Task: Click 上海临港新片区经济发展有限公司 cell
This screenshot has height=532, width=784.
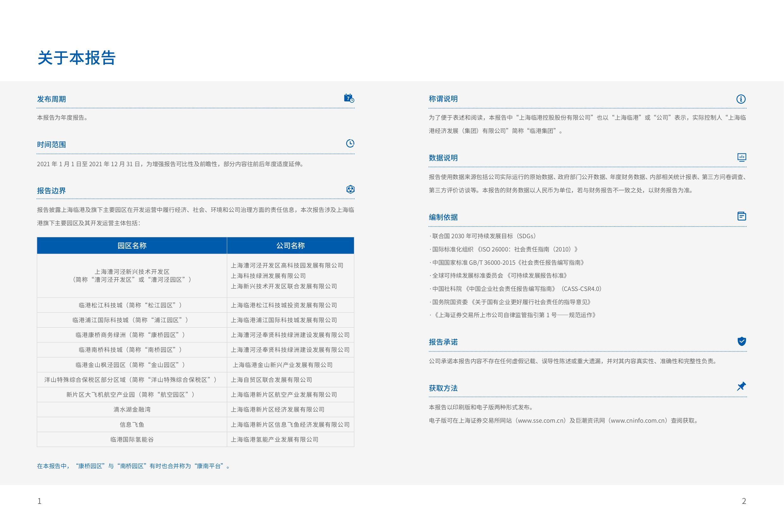Action: point(290,409)
